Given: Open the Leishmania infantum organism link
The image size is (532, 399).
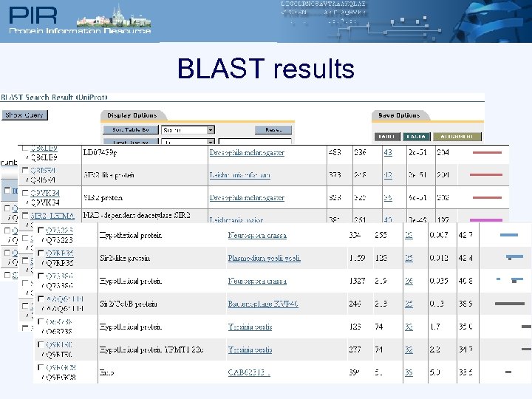Looking at the screenshot, I should click(x=239, y=175).
